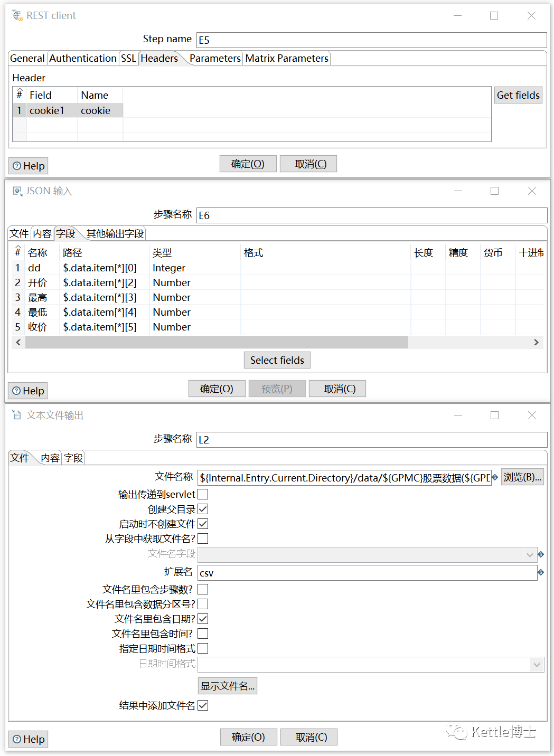This screenshot has height=756, width=554.
Task: Select the 最高 field name cell
Action: pyautogui.click(x=42, y=297)
